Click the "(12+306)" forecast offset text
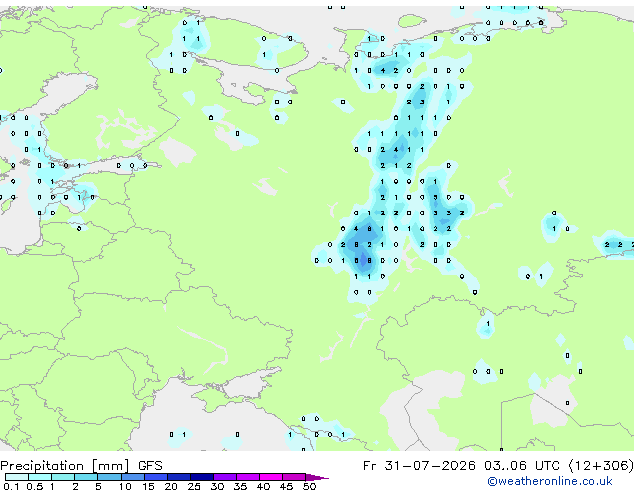The height and width of the screenshot is (490, 634). (601, 466)
